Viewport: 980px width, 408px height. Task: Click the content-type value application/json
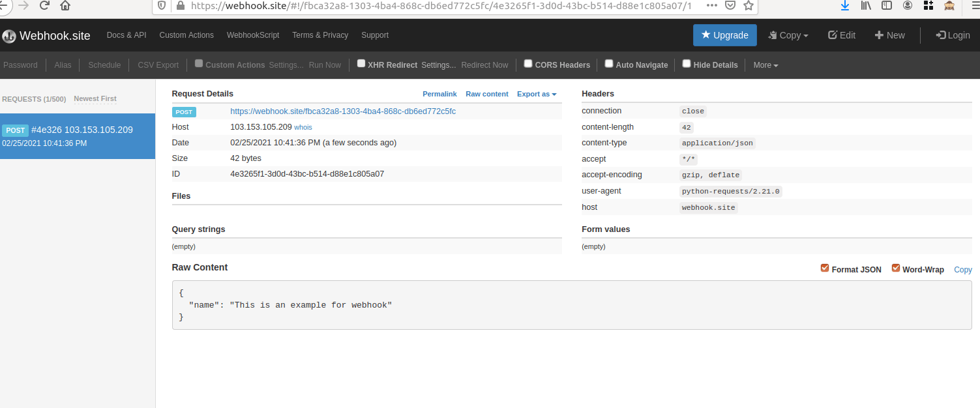718,143
